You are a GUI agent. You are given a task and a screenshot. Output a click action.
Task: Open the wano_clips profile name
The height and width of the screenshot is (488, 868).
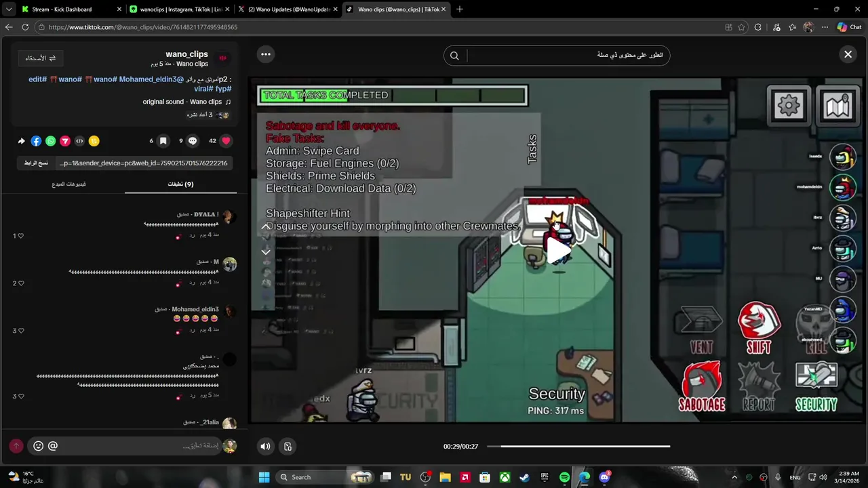tap(186, 54)
